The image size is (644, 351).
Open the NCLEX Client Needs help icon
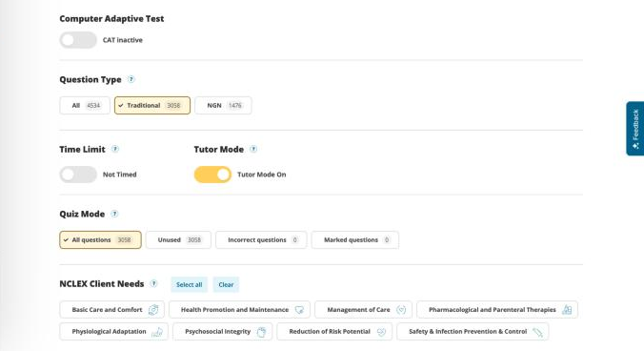(153, 283)
